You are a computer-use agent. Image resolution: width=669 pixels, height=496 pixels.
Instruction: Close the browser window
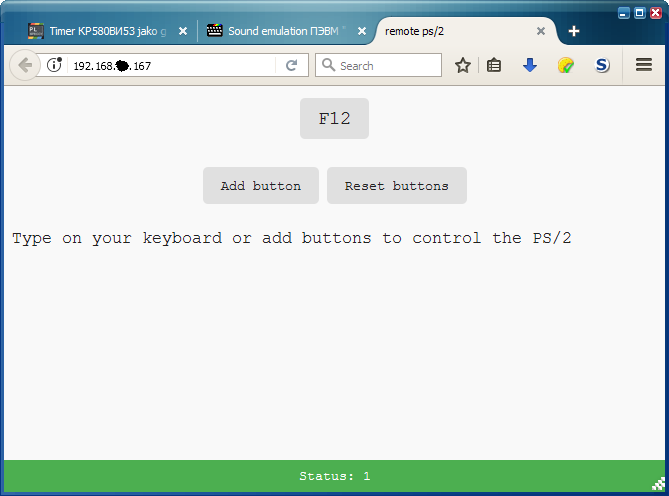[x=656, y=13]
